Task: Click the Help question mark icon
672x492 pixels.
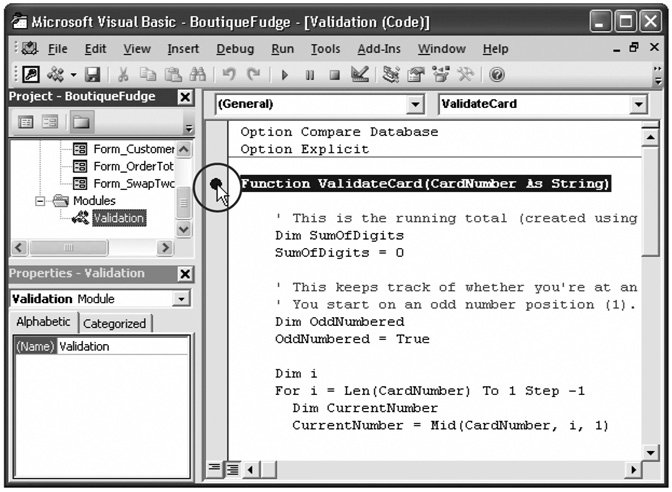Action: pos(496,75)
